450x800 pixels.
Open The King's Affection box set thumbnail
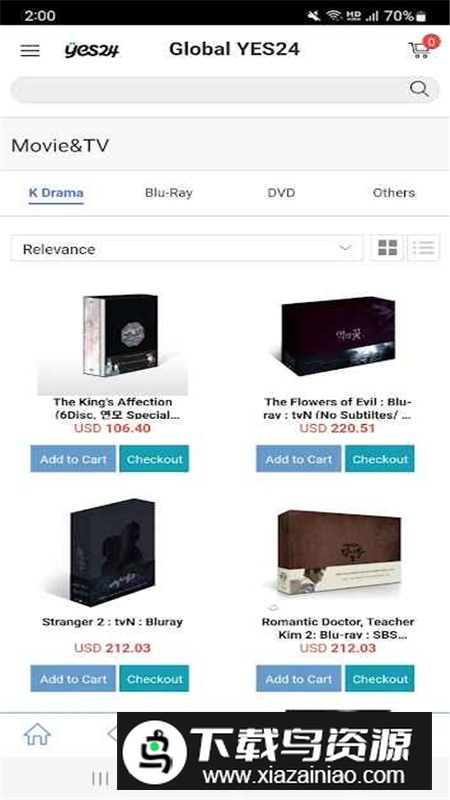113,339
